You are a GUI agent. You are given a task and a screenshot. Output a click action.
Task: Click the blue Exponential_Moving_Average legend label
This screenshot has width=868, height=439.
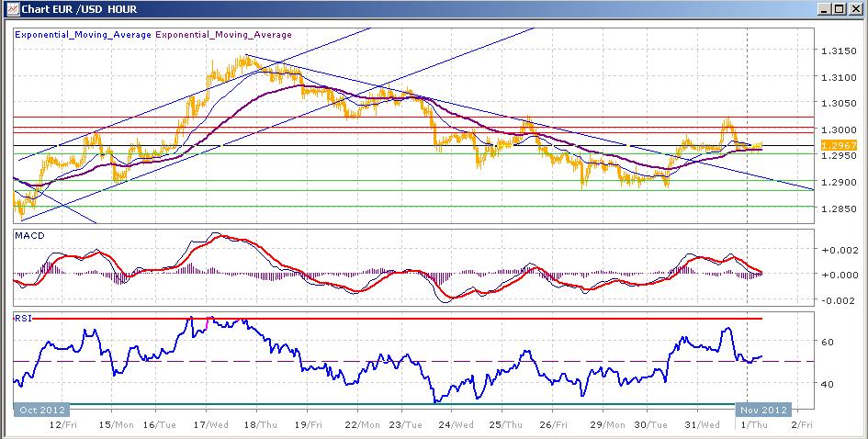coord(83,35)
